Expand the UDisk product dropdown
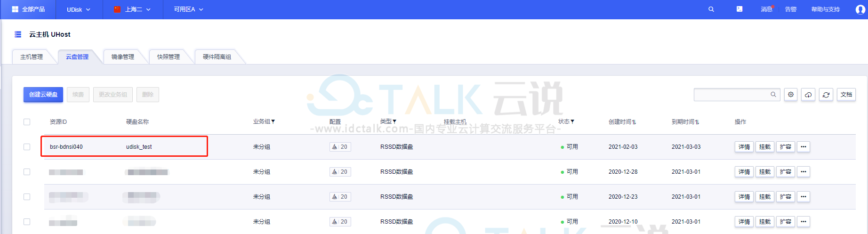The image size is (868, 234). [78, 9]
